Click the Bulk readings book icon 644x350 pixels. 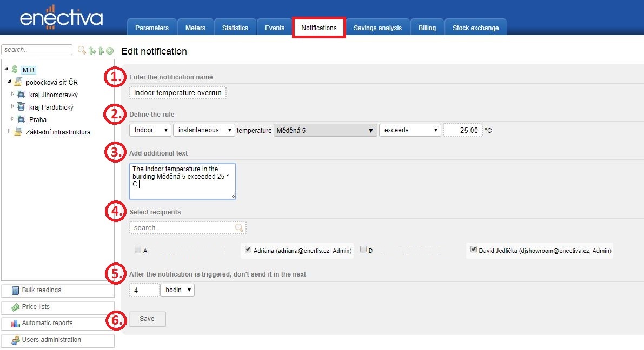pyautogui.click(x=15, y=291)
